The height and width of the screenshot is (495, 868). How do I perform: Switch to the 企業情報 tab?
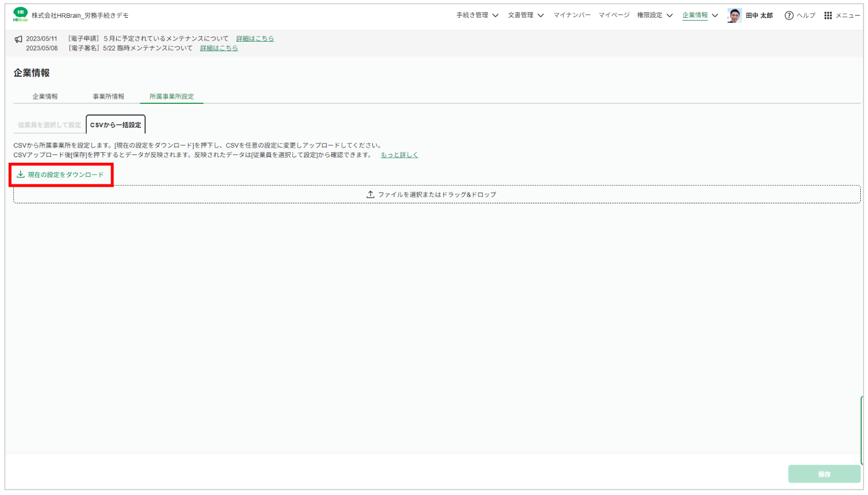[45, 97]
